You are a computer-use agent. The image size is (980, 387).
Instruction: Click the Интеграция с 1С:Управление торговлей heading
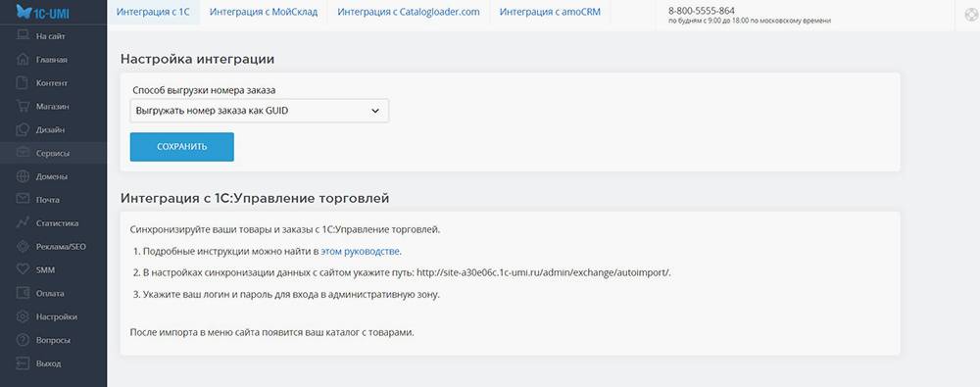click(x=255, y=198)
